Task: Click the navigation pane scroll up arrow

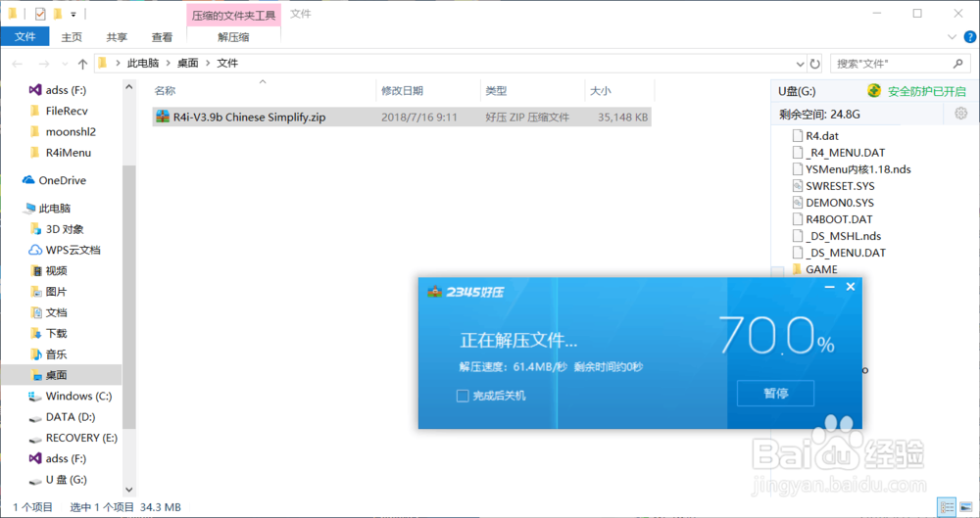Action: pos(128,87)
